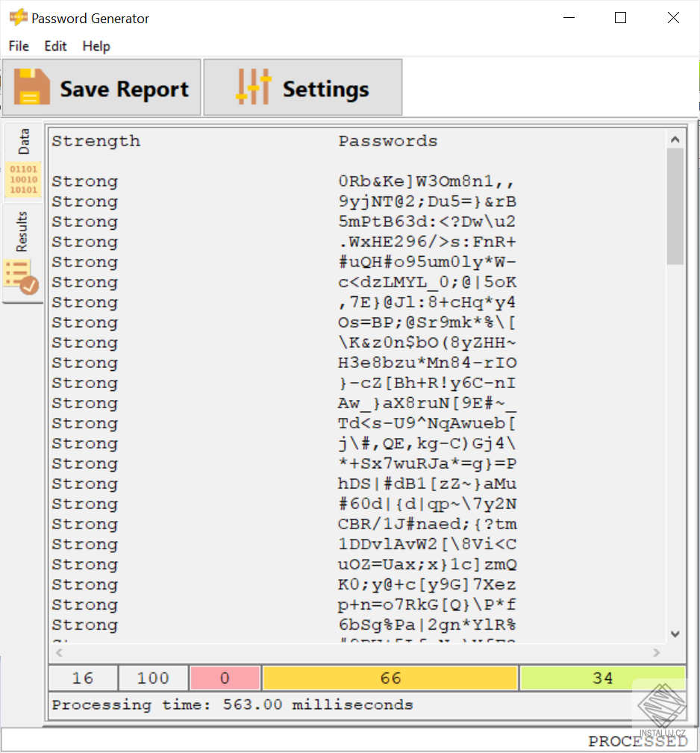The width and height of the screenshot is (700, 753).
Task: Click the red weak count bar showing 0
Action: coord(225,678)
